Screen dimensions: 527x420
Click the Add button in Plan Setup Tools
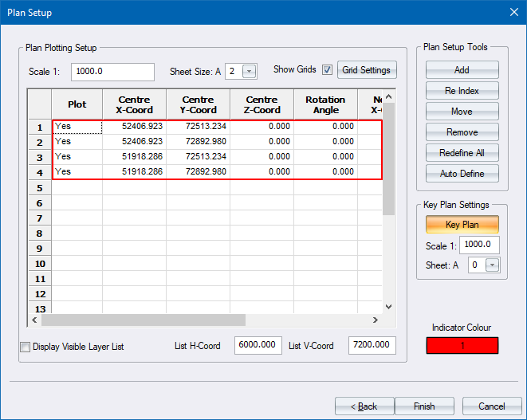coord(462,70)
